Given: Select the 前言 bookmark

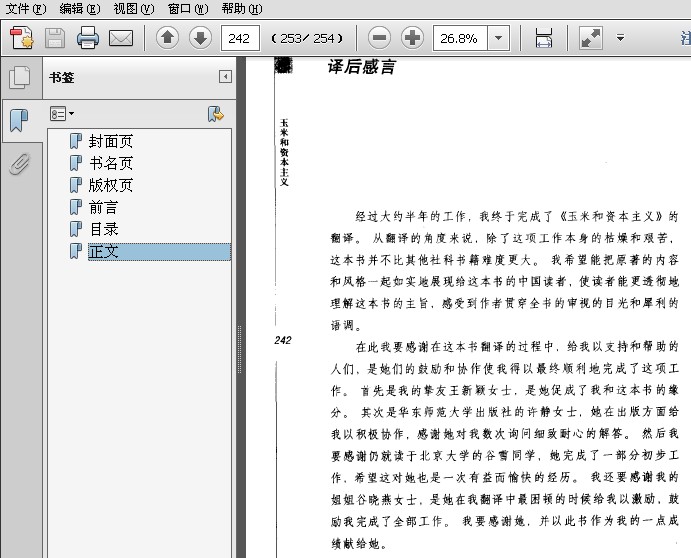Looking at the screenshot, I should [x=104, y=207].
